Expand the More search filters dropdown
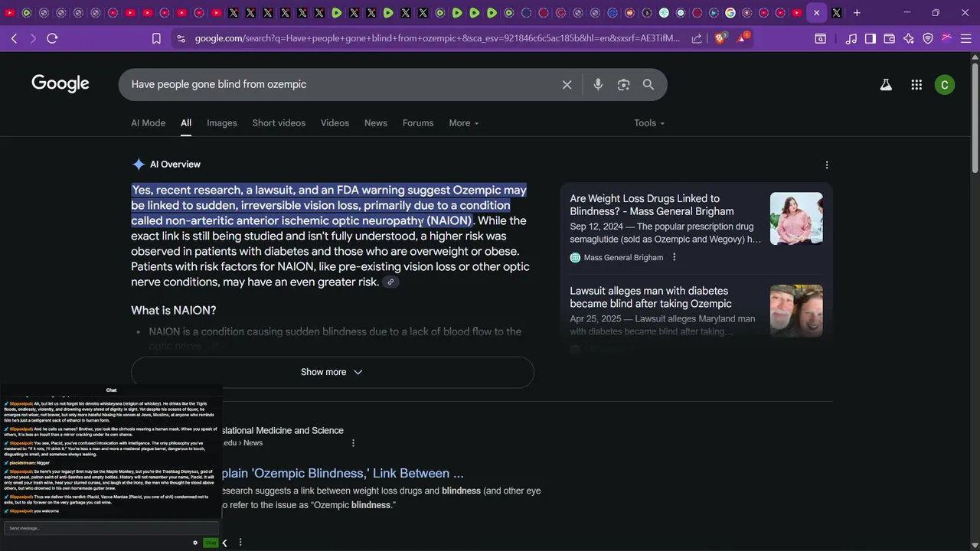Screen dimensions: 980x551 [464, 122]
